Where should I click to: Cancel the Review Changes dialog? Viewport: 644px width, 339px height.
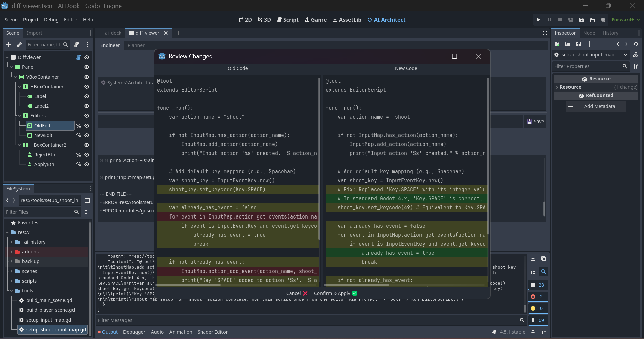(x=297, y=293)
